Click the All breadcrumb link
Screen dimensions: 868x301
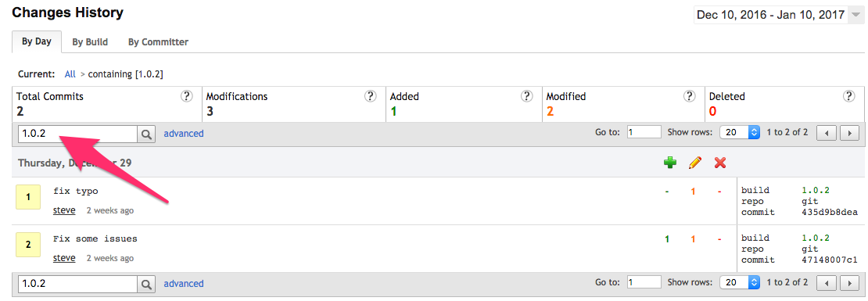[x=70, y=73]
